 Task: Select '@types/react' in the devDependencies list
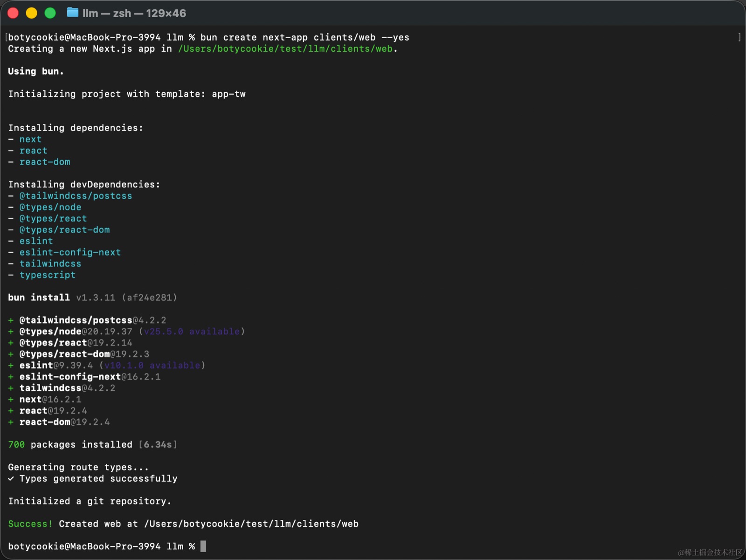click(x=53, y=218)
